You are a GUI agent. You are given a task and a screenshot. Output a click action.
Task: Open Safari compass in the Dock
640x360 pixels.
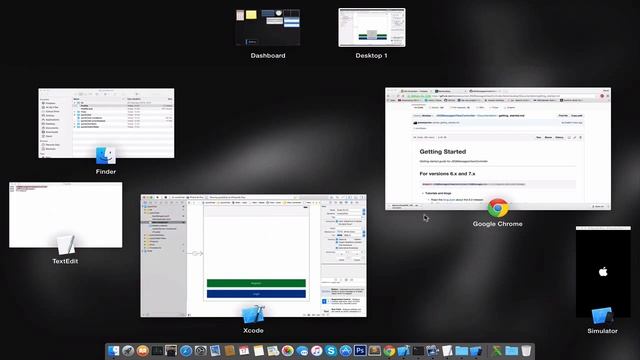click(x=186, y=351)
